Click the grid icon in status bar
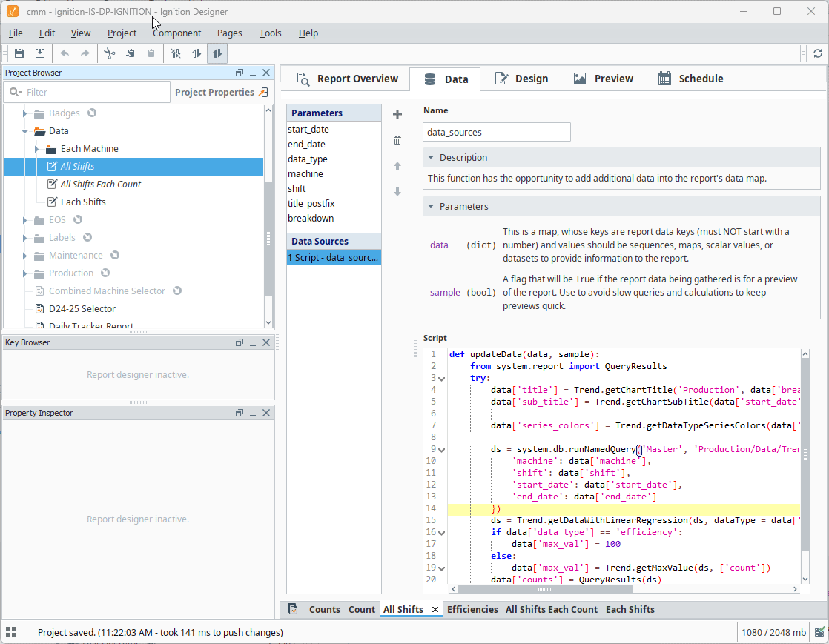The height and width of the screenshot is (644, 829). [11, 632]
